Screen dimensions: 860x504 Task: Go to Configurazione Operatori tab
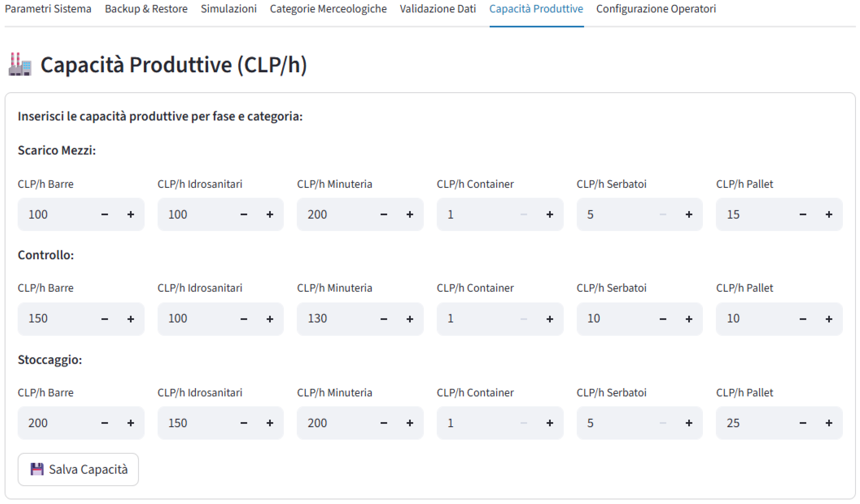656,9
